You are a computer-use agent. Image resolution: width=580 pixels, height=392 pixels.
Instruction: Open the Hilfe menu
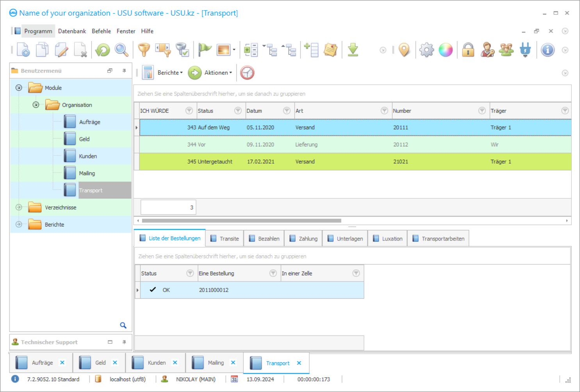(x=147, y=31)
